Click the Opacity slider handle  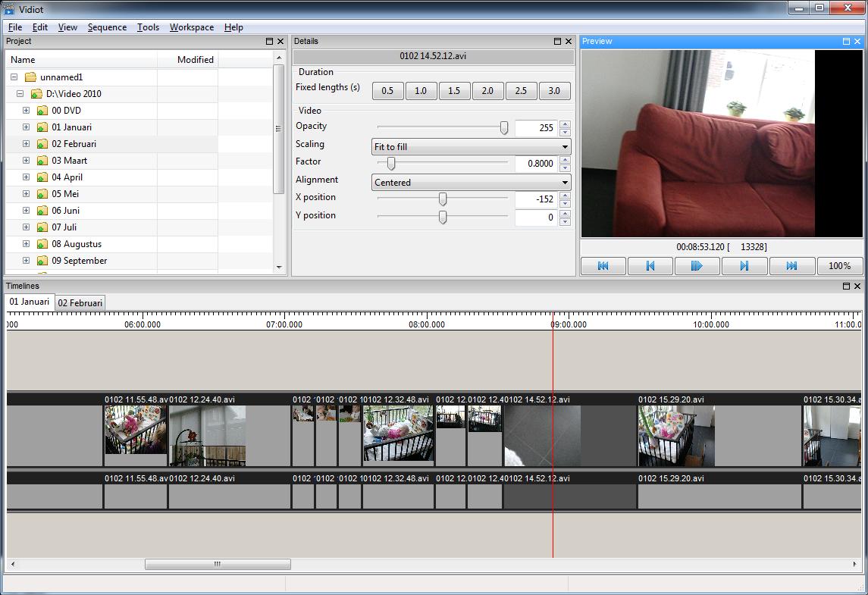click(504, 128)
